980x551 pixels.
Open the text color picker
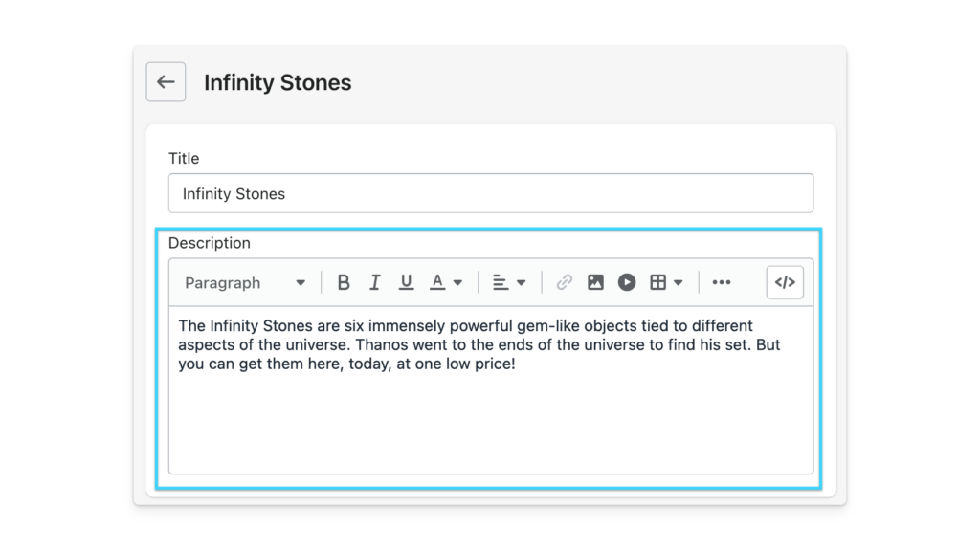(446, 282)
